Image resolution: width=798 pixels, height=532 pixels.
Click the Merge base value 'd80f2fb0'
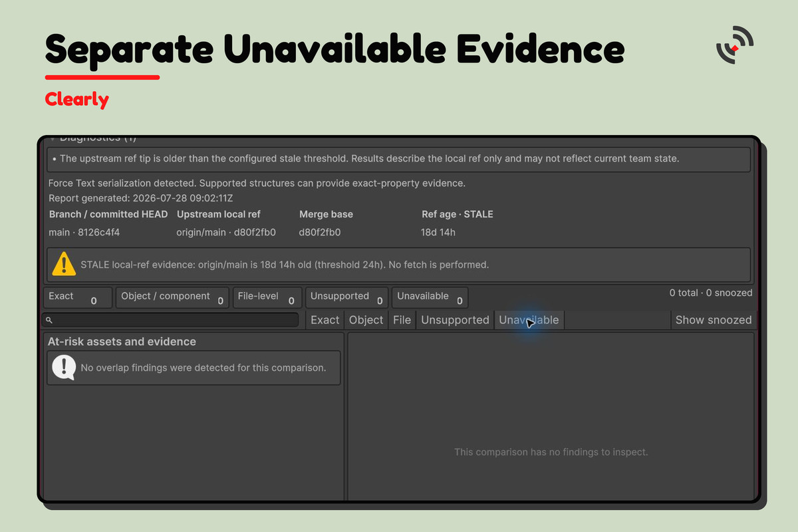(320, 233)
